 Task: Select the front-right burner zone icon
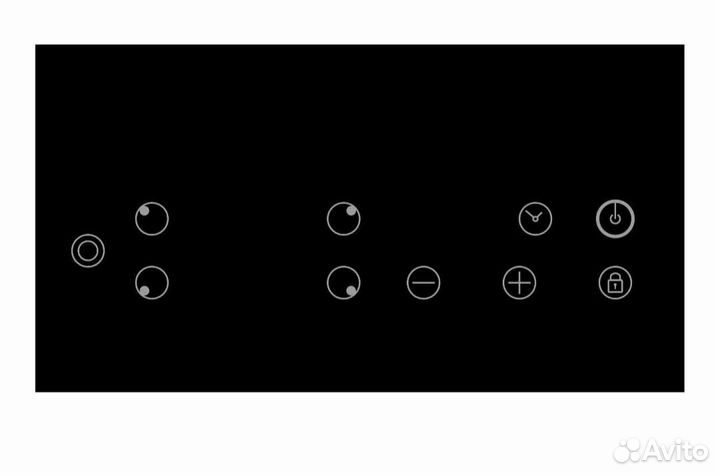pos(343,282)
